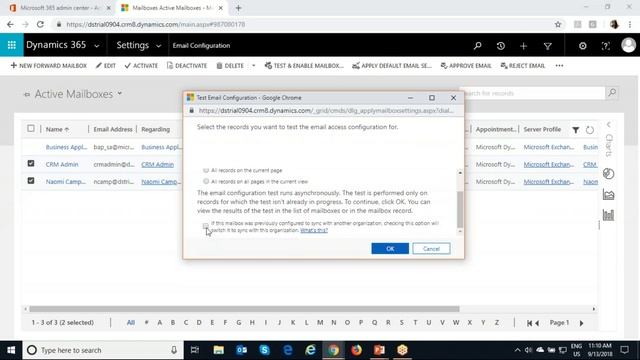The width and height of the screenshot is (640, 360).
Task: Open recently viewed items clock icon
Action: [x=500, y=46]
